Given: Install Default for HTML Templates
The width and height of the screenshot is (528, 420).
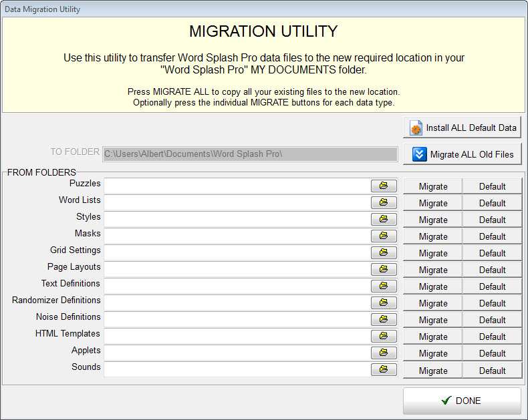Looking at the screenshot, I should coord(492,337).
